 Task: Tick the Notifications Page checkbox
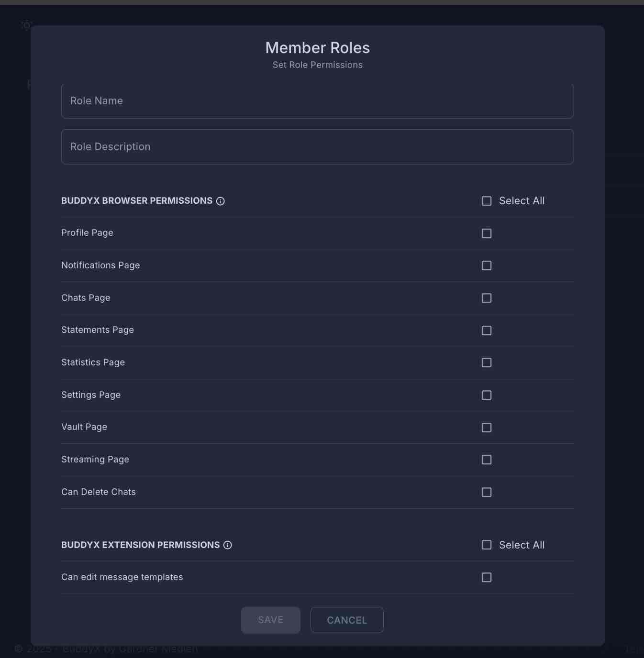click(487, 265)
